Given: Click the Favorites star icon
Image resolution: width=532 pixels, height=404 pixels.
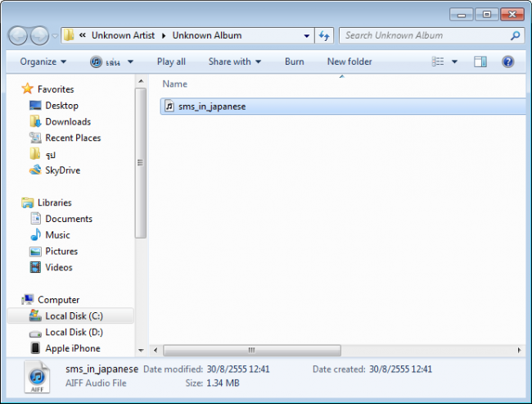Looking at the screenshot, I should click(x=27, y=89).
